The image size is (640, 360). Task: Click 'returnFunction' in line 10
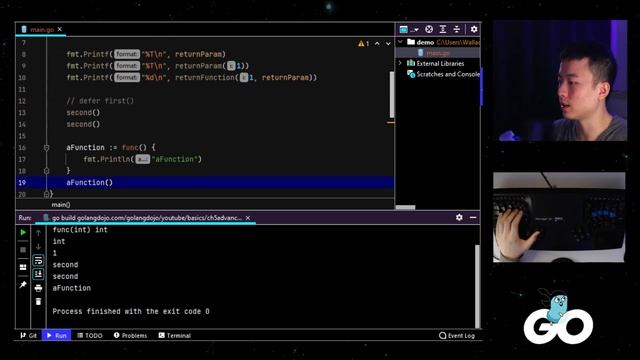(x=205, y=78)
